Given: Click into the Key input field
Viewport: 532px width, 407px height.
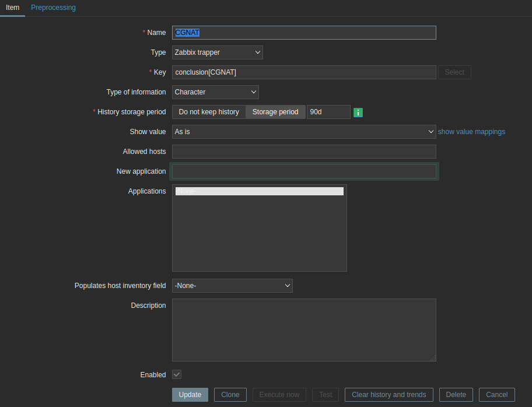Looking at the screenshot, I should (303, 72).
